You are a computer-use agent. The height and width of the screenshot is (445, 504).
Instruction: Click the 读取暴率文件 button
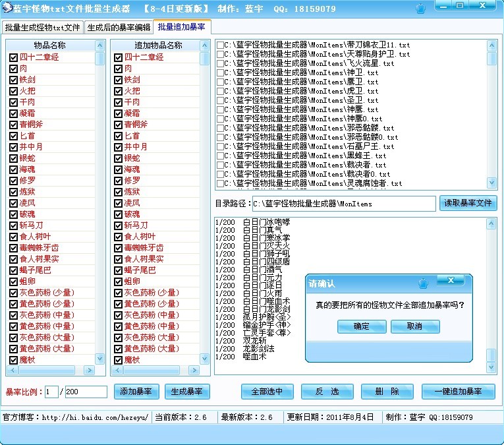coord(468,203)
